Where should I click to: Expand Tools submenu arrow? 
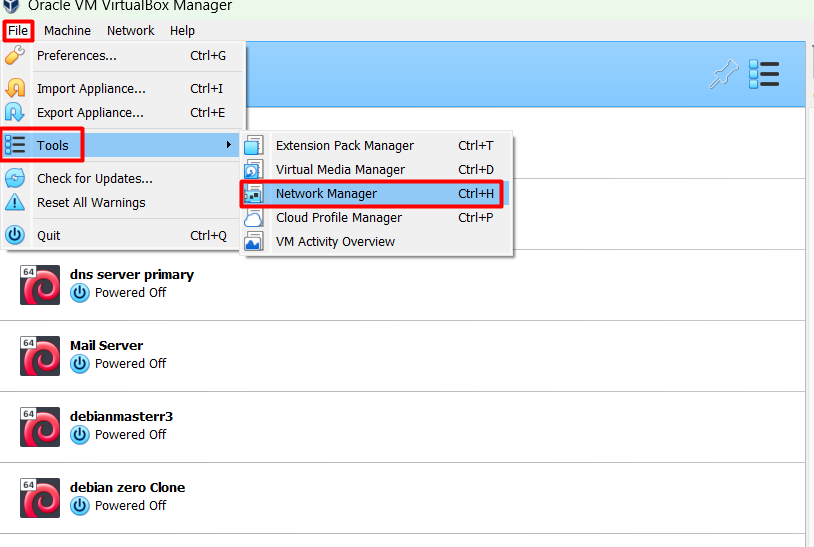click(228, 145)
